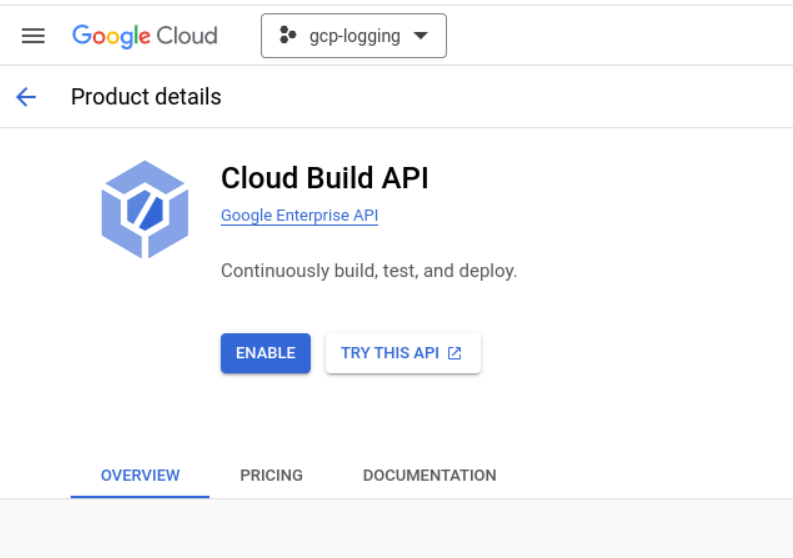Open the Documentation tab
Screen dimensions: 793x558
[429, 476]
